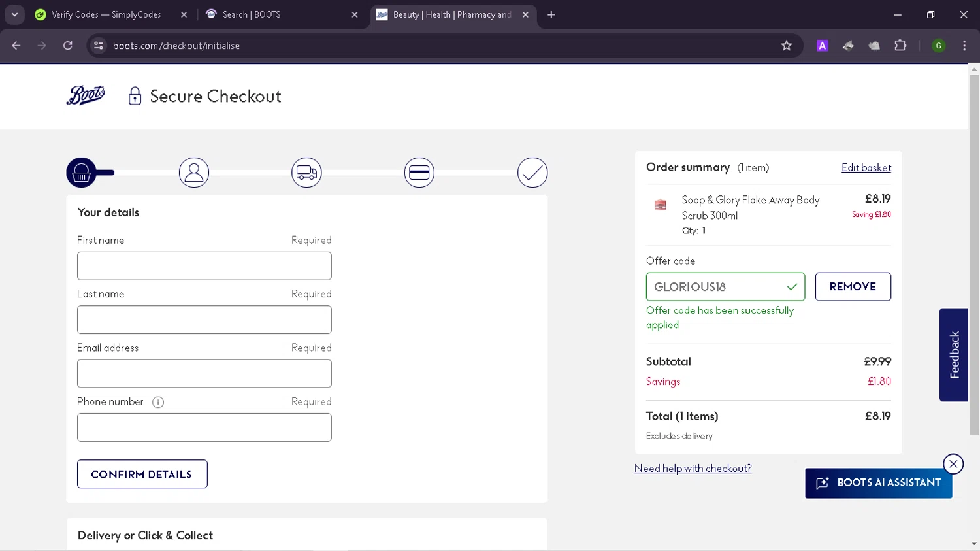The image size is (980, 551).
Task: Click the Boots logo
Action: click(x=86, y=95)
